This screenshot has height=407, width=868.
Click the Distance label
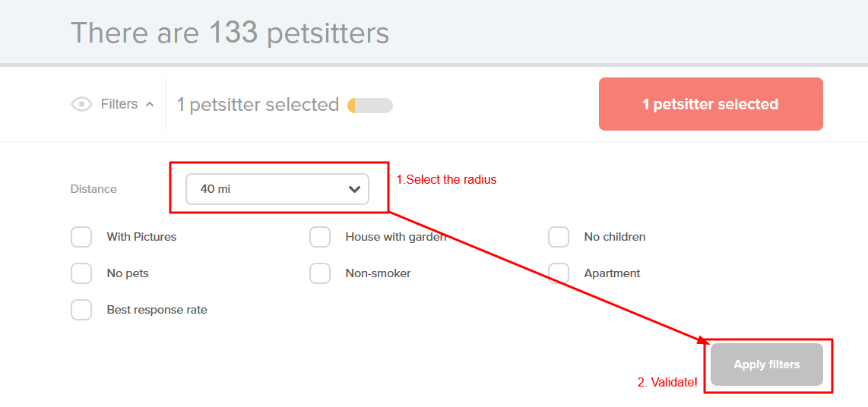[x=93, y=189]
